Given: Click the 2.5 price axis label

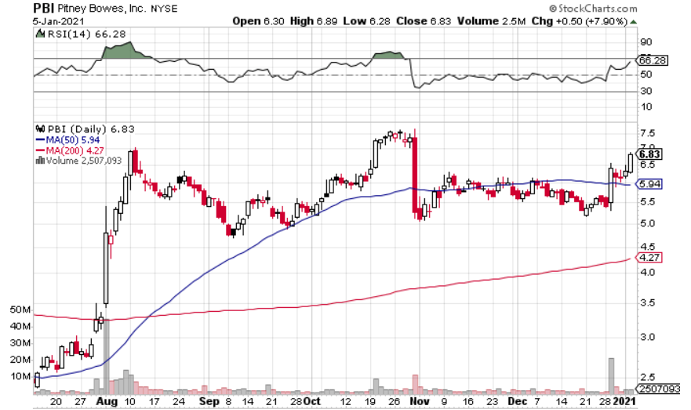Looking at the screenshot, I should pyautogui.click(x=647, y=377).
